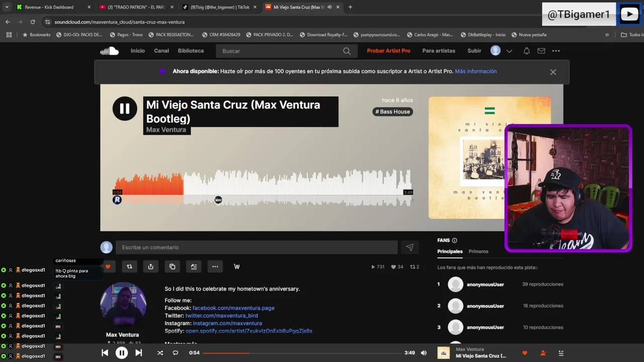Open Max Ventura artist name under title
The width and height of the screenshot is (644, 362).
(166, 130)
